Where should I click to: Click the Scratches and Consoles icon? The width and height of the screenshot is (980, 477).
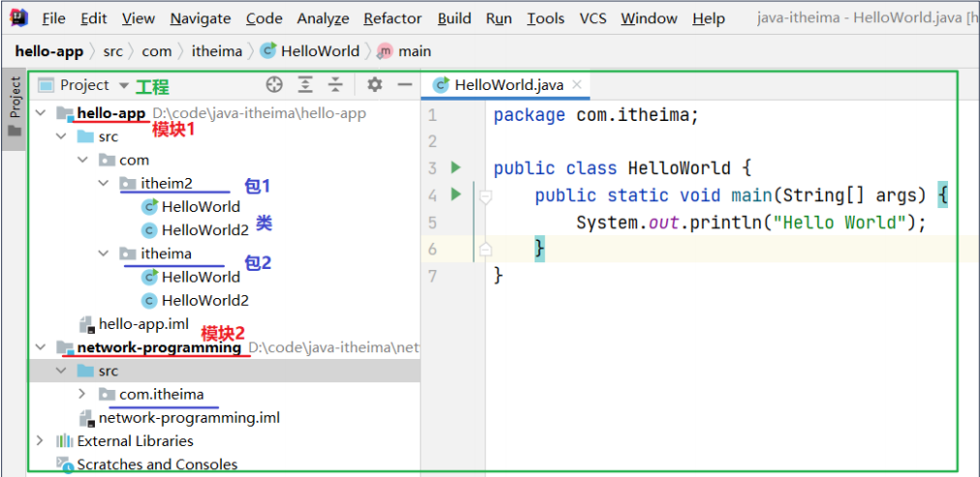coord(64,463)
